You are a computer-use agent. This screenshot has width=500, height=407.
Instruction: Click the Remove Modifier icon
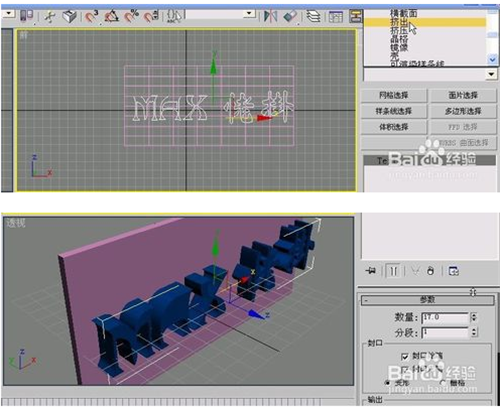coord(430,271)
